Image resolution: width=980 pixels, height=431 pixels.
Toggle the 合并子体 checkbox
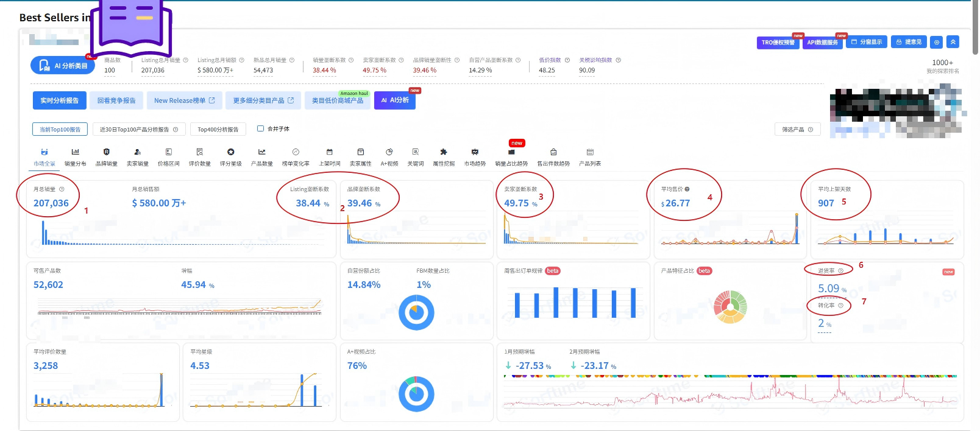[261, 128]
